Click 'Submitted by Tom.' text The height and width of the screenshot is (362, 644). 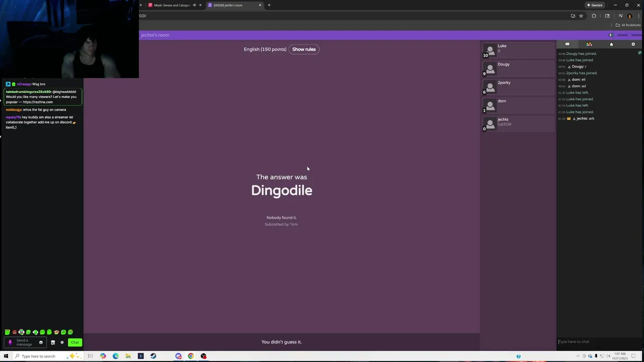click(282, 224)
